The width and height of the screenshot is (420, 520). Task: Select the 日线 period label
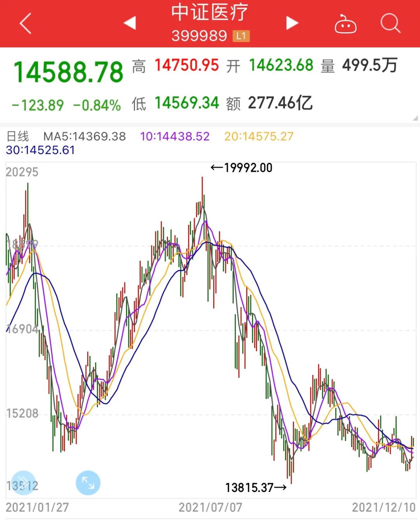(18, 137)
